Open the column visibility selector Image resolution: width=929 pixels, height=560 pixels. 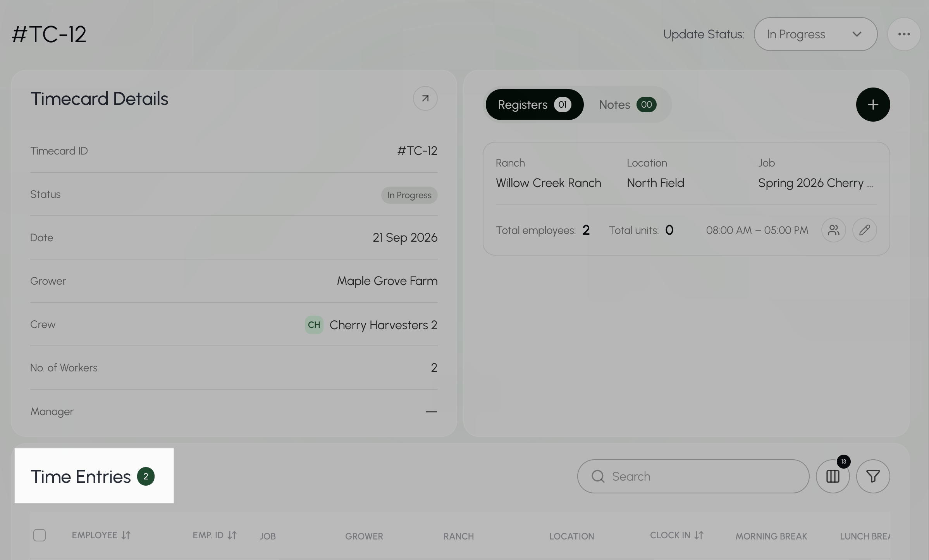tap(833, 476)
